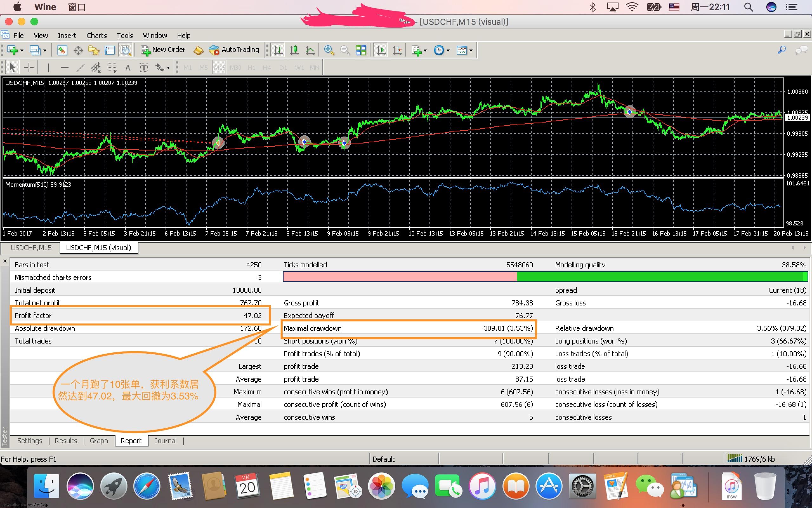Screen dimensions: 812x508
Task: Select the M15 timeframe button
Action: coord(219,68)
